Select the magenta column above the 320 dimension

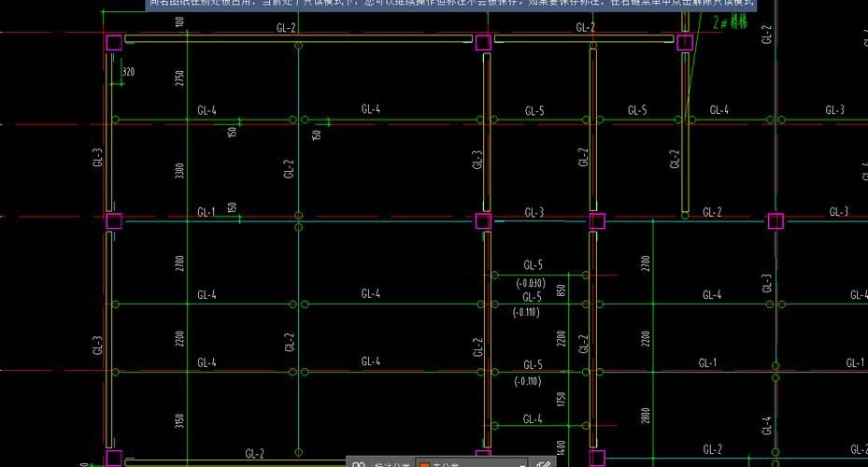(x=113, y=42)
